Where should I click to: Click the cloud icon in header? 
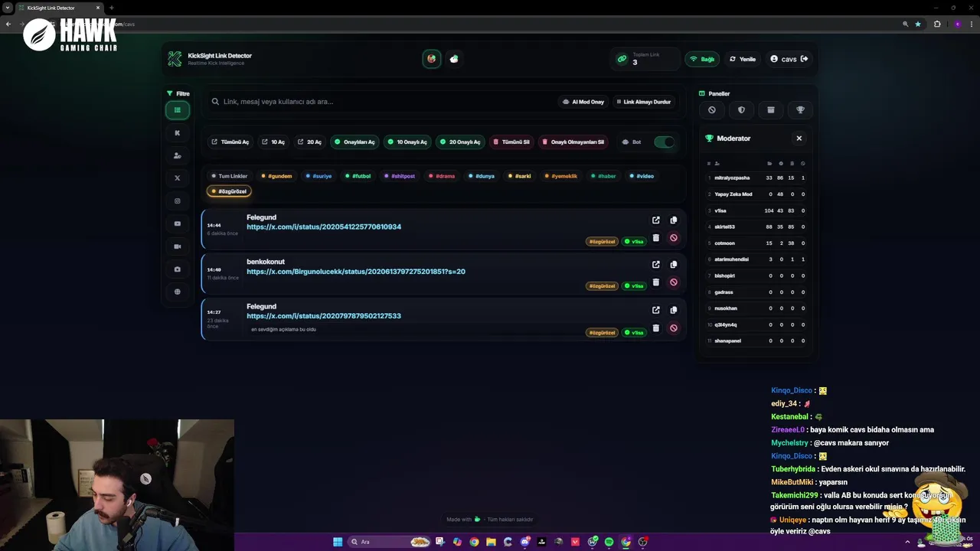(454, 59)
